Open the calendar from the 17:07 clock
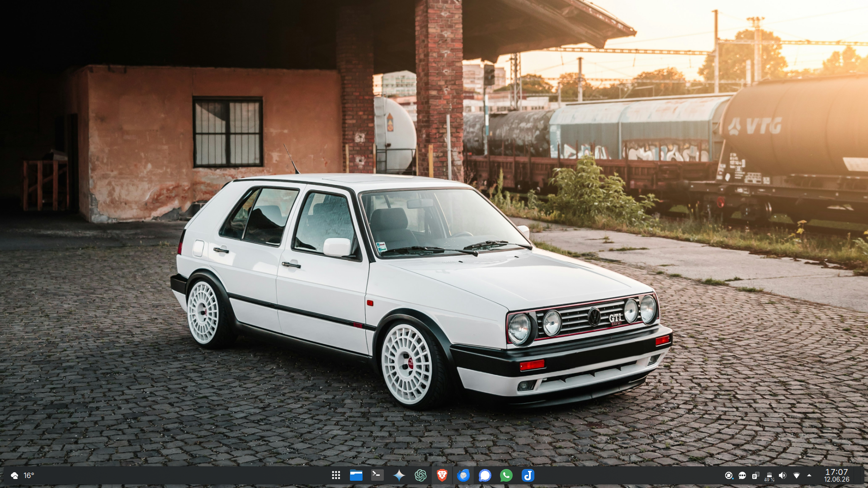The height and width of the screenshot is (488, 868). (837, 475)
